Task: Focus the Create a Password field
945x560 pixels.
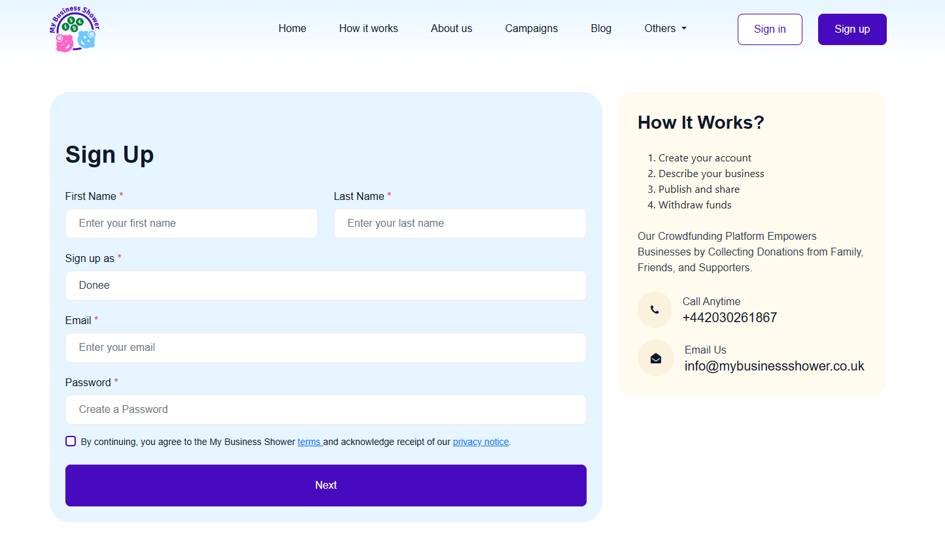Action: 326,410
